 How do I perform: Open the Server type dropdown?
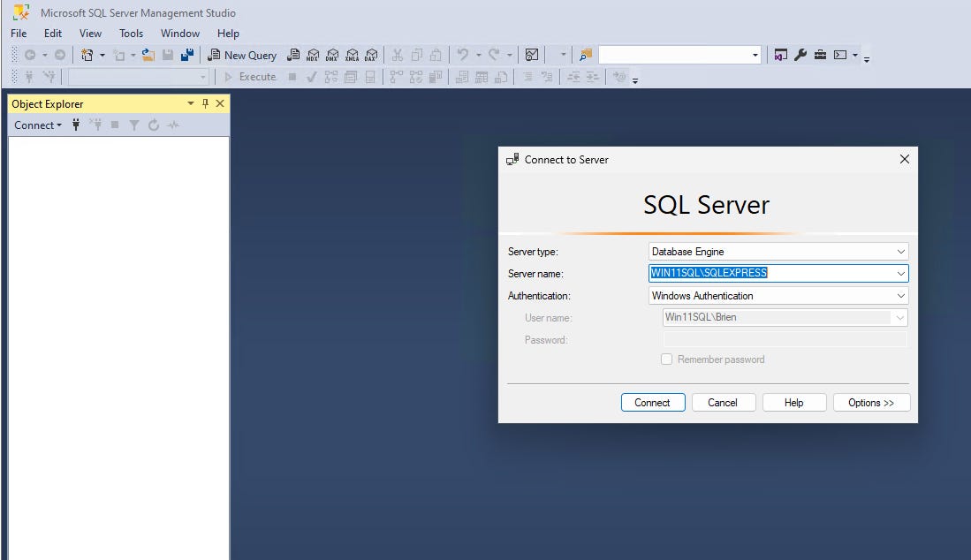point(902,251)
